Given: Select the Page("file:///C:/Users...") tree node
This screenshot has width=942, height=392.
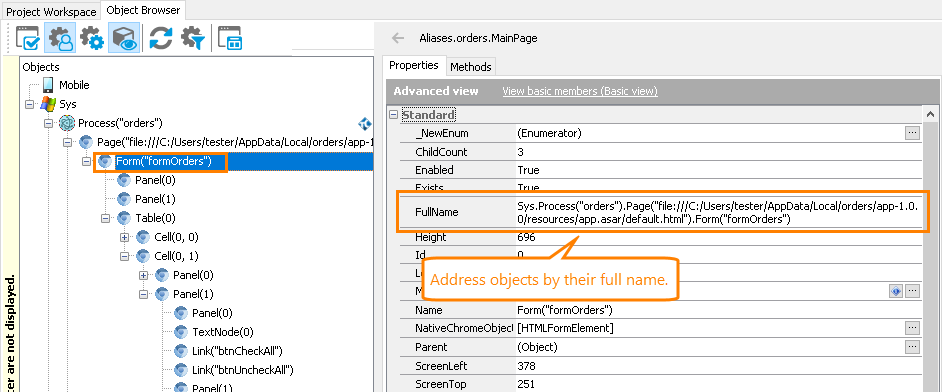Looking at the screenshot, I should pos(235,142).
